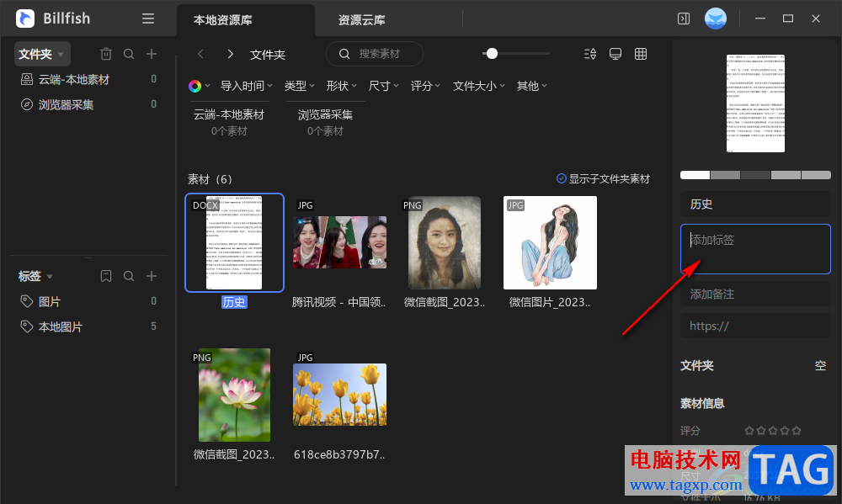Open the user avatar profile
The height and width of the screenshot is (504, 842).
point(715,19)
